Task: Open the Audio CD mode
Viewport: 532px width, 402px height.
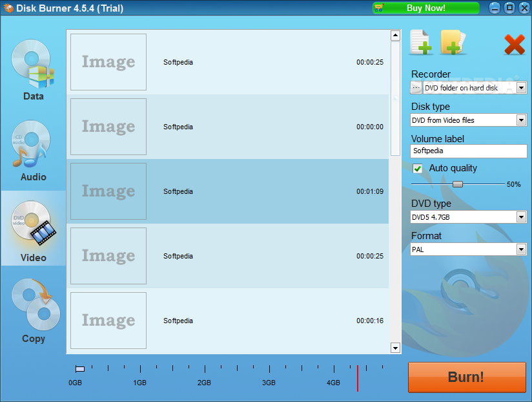Action: click(33, 151)
